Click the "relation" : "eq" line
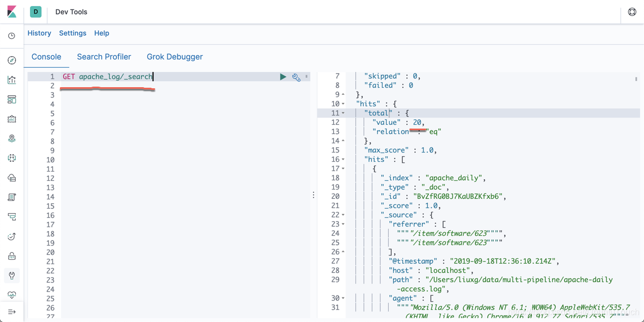 tap(406, 132)
